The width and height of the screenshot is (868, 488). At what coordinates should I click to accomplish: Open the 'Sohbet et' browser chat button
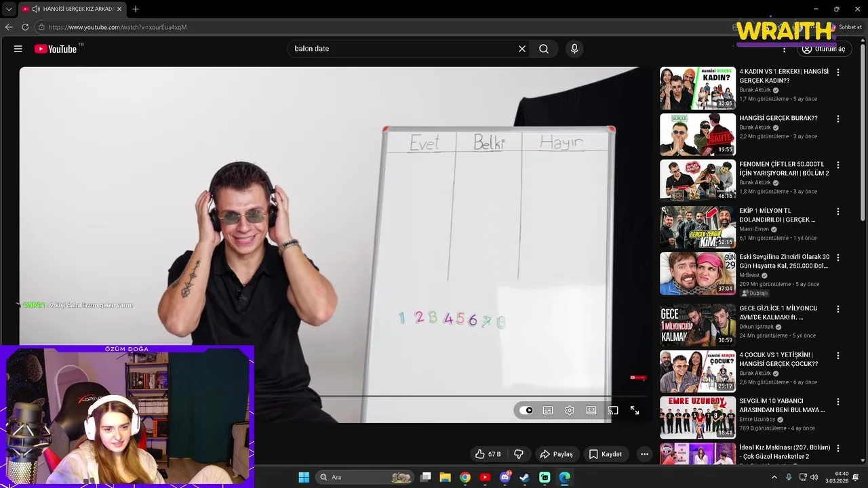pyautogui.click(x=846, y=27)
